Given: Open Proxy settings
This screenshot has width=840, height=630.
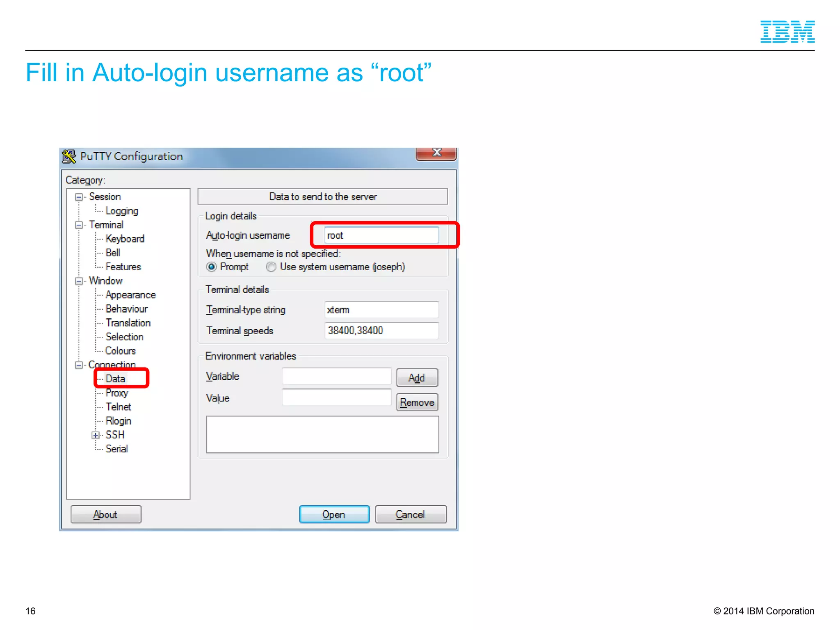Looking at the screenshot, I should tap(117, 393).
